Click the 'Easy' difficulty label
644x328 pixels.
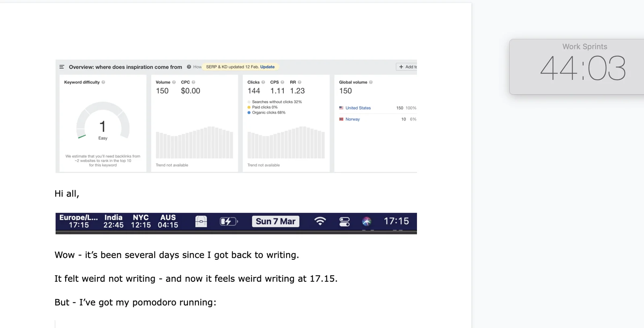click(x=103, y=138)
